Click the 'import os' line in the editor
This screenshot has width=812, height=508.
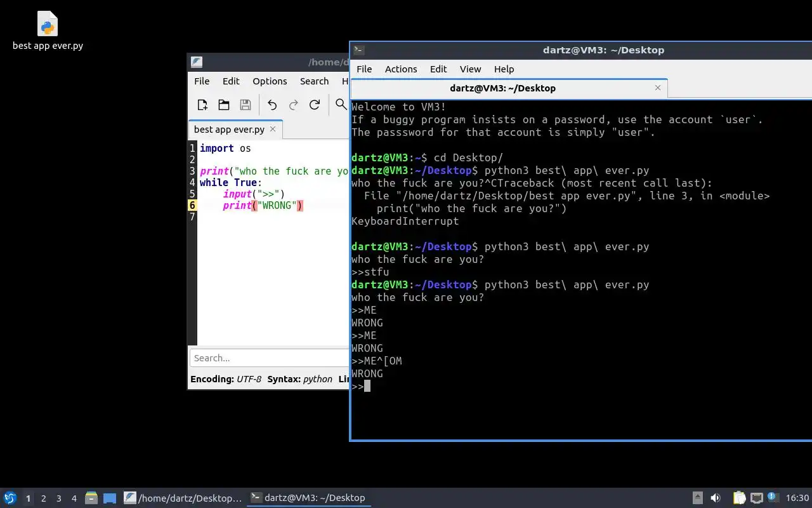225,148
